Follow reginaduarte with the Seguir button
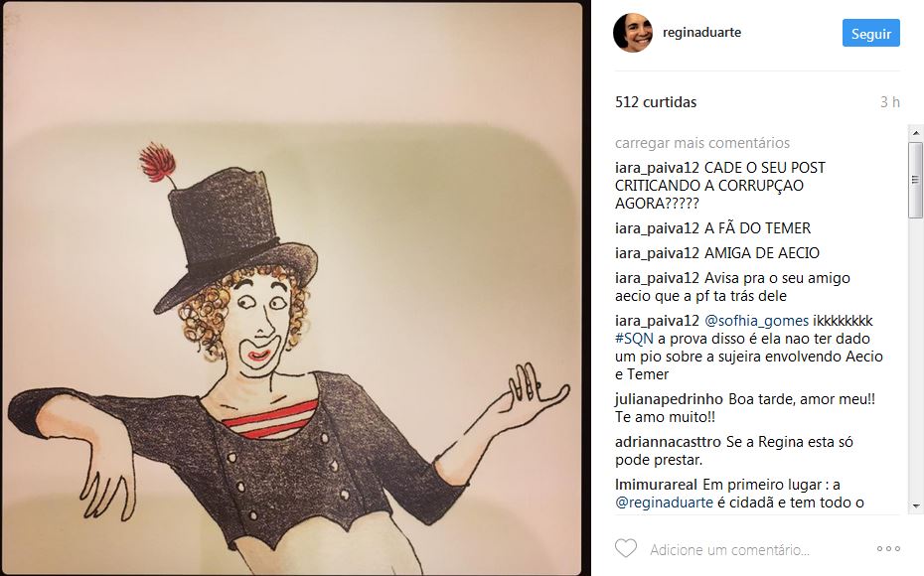This screenshot has height=576, width=924. [871, 33]
